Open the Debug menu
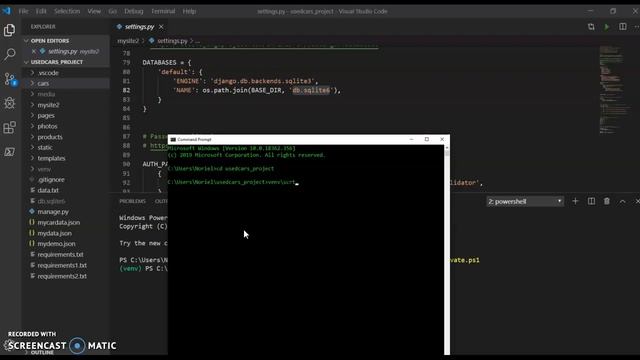 (133, 11)
